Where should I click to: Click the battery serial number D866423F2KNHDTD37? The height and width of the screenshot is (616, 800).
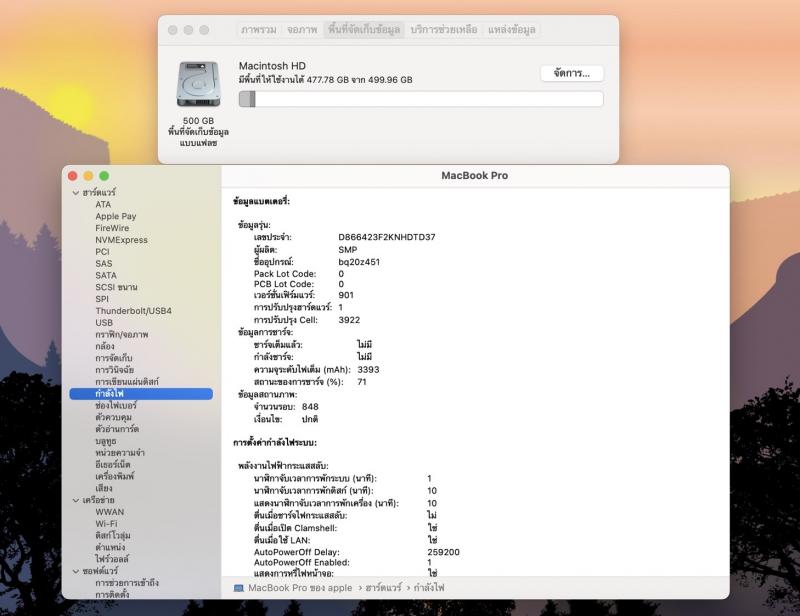386,237
